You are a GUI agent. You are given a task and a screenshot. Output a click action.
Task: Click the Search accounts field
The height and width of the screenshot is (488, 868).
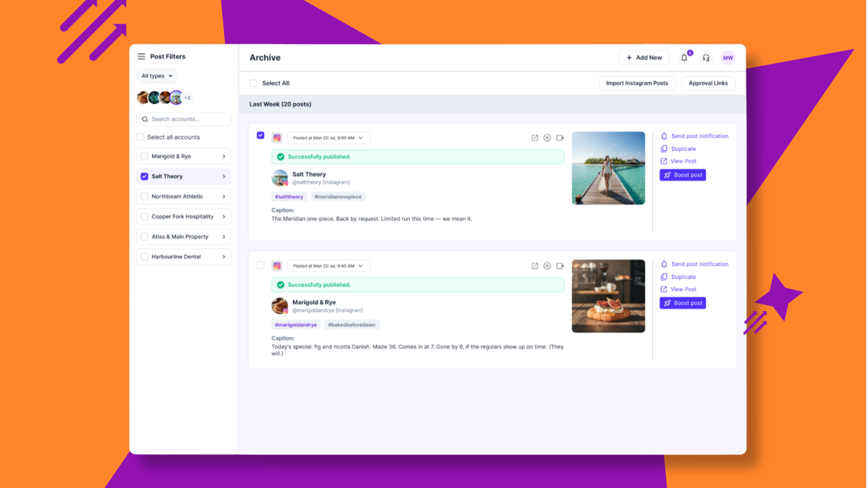(x=184, y=119)
